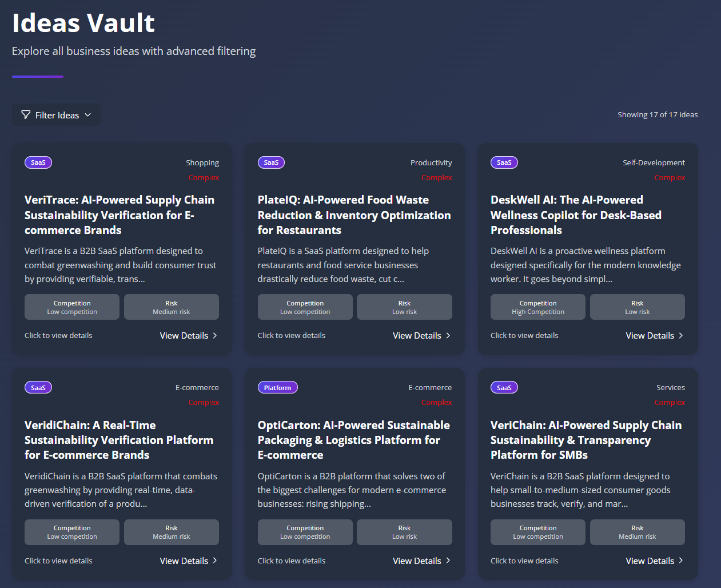Click the Complex label on VeriChain card
Image resolution: width=721 pixels, height=588 pixels.
click(670, 403)
